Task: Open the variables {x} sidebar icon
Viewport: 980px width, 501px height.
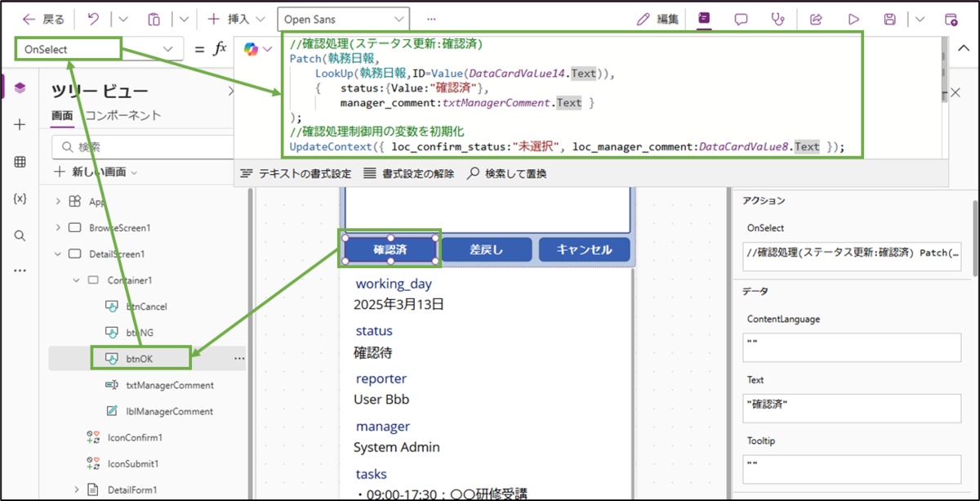Action: point(20,199)
